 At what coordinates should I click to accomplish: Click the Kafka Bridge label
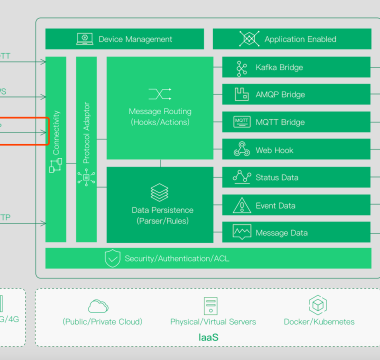(x=279, y=67)
